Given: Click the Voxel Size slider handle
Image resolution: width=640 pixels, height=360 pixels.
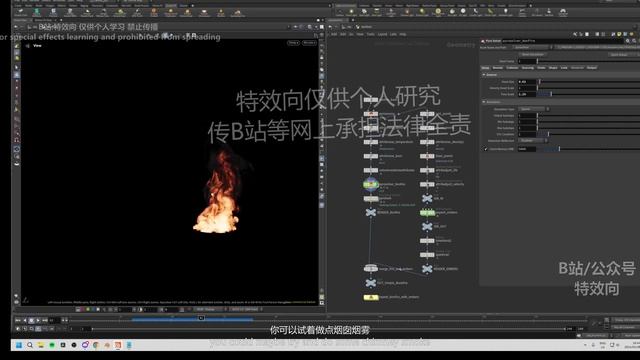Looking at the screenshot, I should point(539,82).
